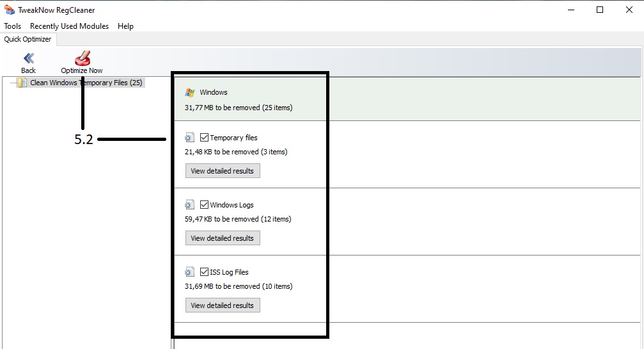The height and width of the screenshot is (349, 644).
Task: Uncheck the Temporary files checkbox
Action: pos(204,137)
